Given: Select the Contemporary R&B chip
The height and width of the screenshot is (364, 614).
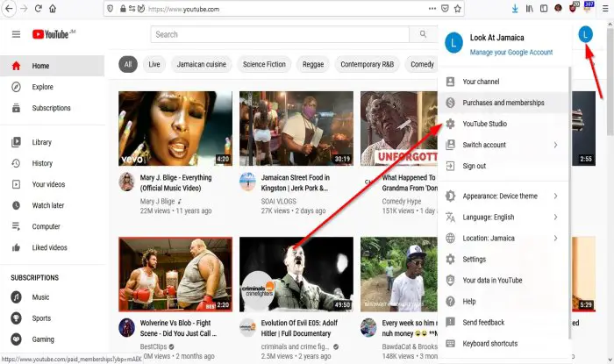Looking at the screenshot, I should [x=367, y=65].
